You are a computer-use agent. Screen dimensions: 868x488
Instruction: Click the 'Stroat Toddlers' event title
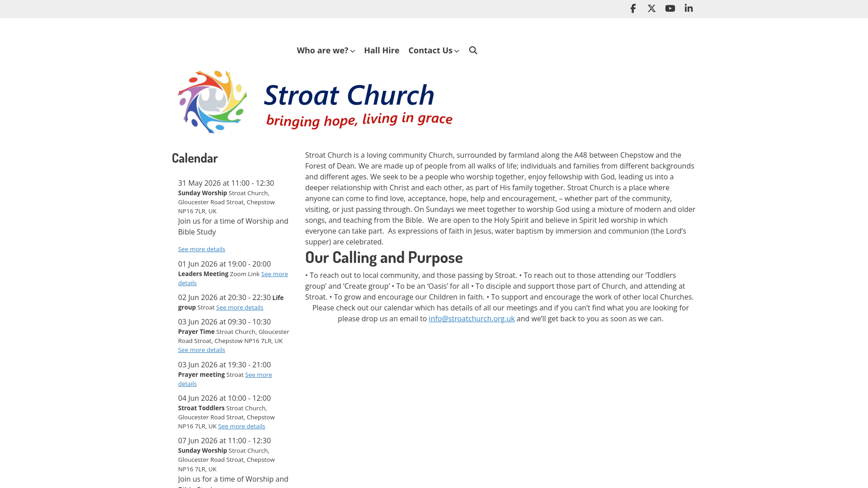click(201, 408)
